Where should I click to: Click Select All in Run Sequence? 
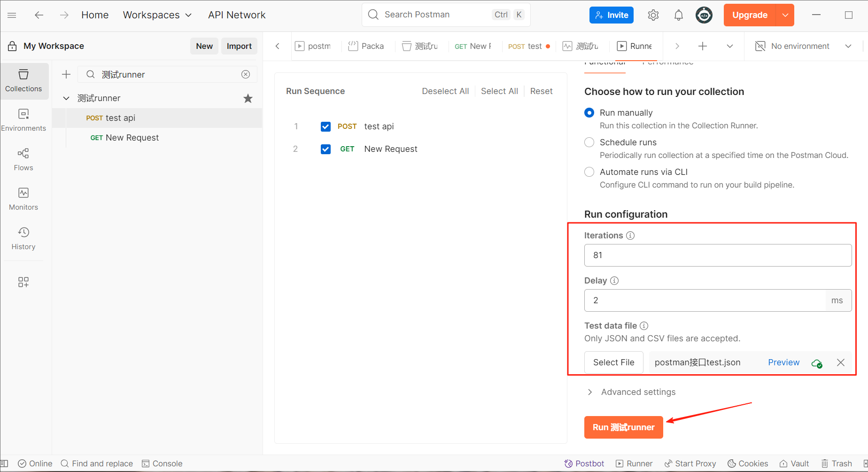[499, 91]
